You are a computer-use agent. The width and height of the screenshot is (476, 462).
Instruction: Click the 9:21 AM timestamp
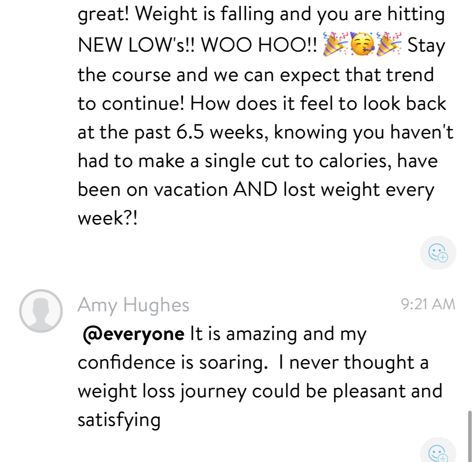(x=428, y=304)
